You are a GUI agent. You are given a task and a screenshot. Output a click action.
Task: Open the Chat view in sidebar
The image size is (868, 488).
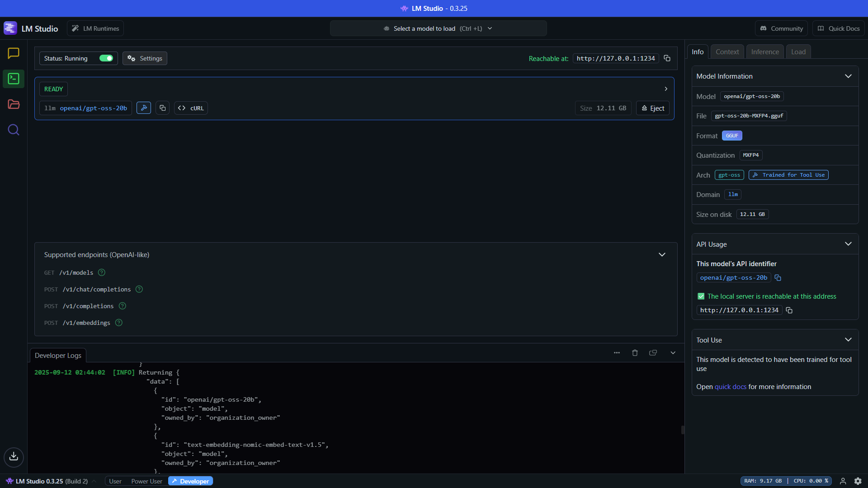(14, 53)
